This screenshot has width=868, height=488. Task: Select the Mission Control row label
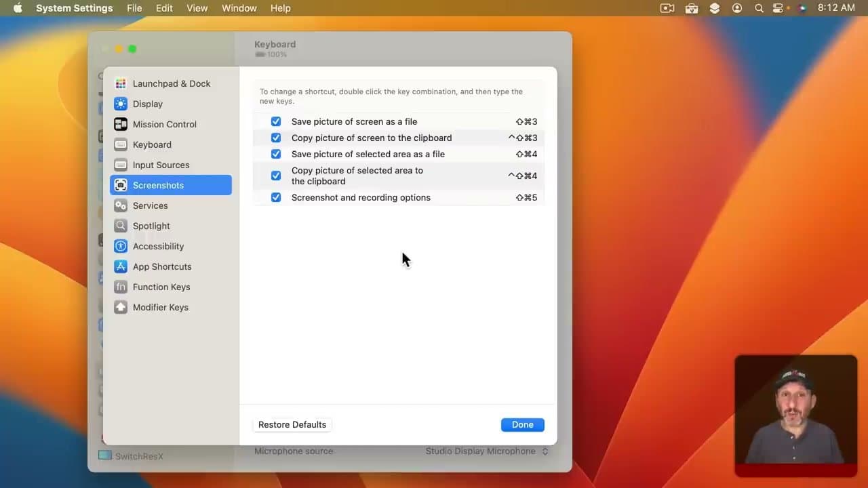165,124
